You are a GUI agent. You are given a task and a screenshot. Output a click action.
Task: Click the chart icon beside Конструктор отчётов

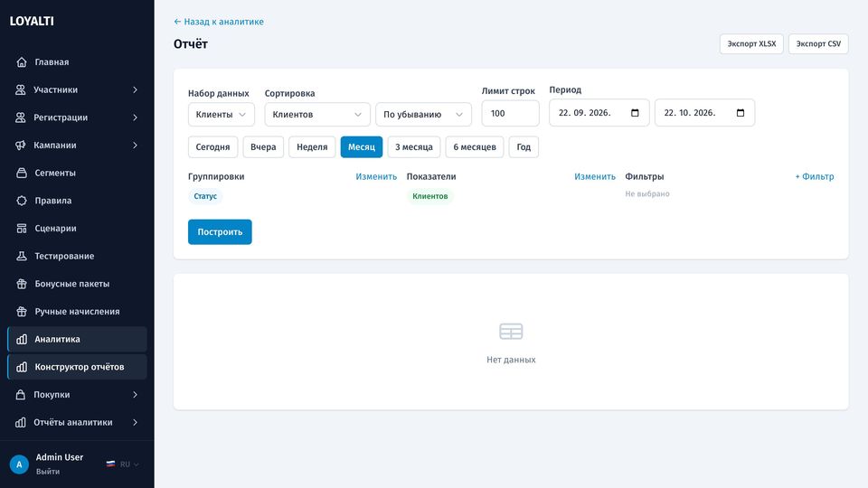pos(22,367)
